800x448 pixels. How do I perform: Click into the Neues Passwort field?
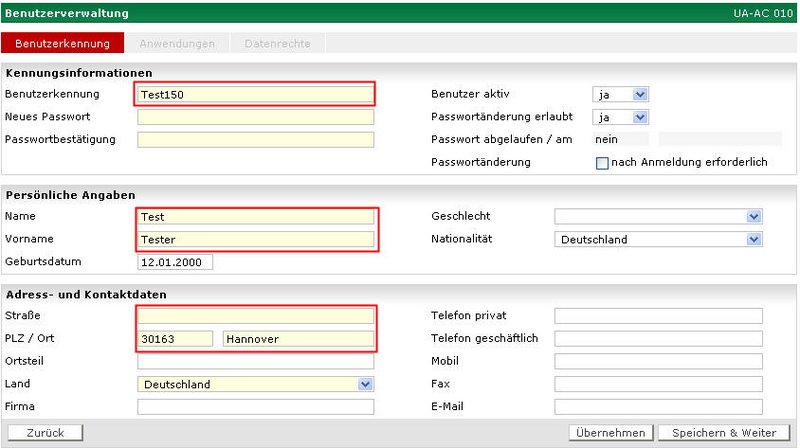tap(255, 117)
